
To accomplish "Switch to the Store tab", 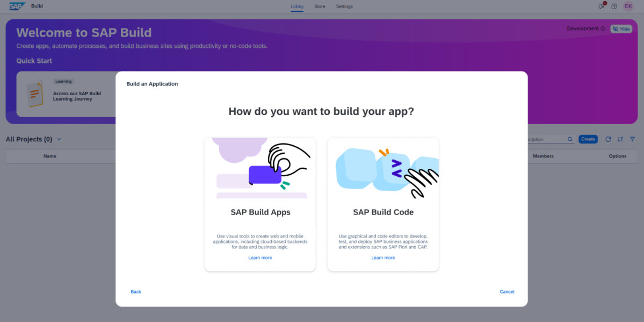I will point(320,6).
